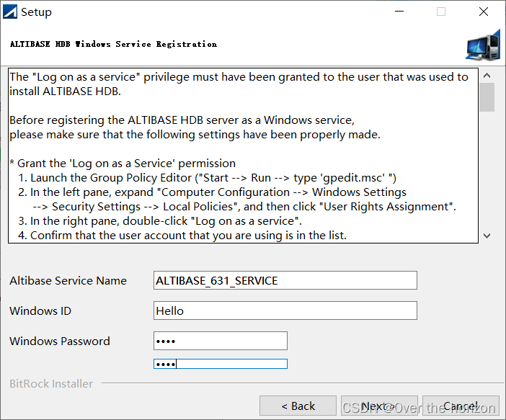Select the Windows Password field
Screen dimensions: 506x420
[x=221, y=341]
